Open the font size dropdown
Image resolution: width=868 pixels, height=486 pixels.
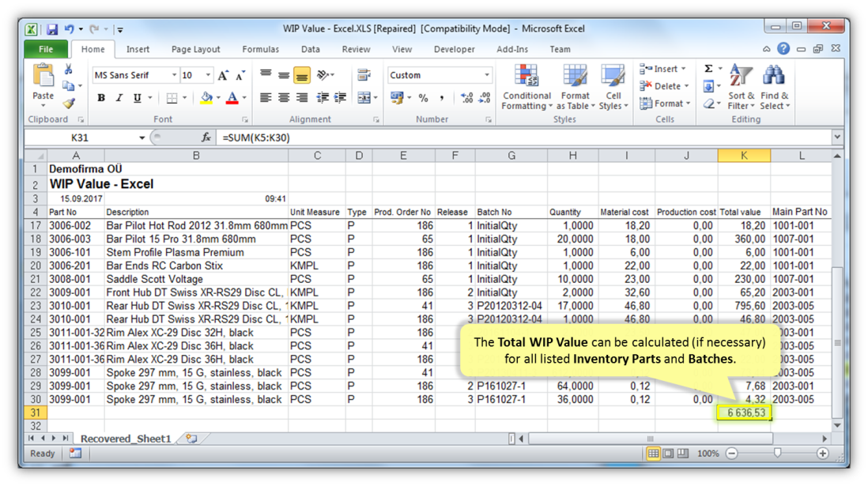click(x=208, y=75)
